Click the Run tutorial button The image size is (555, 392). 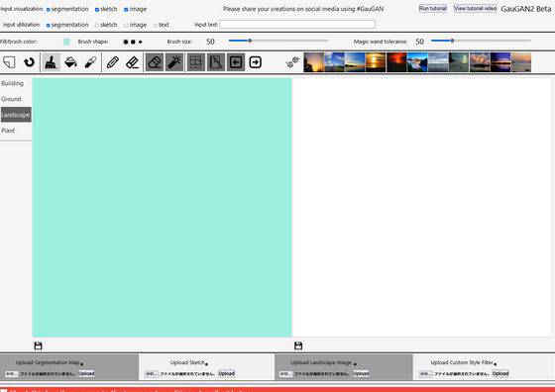(x=432, y=8)
